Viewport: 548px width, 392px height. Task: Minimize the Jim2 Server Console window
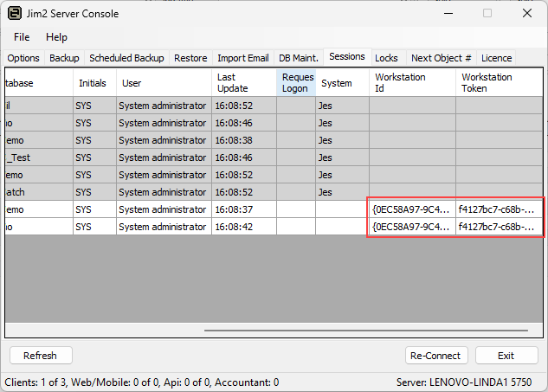448,13
